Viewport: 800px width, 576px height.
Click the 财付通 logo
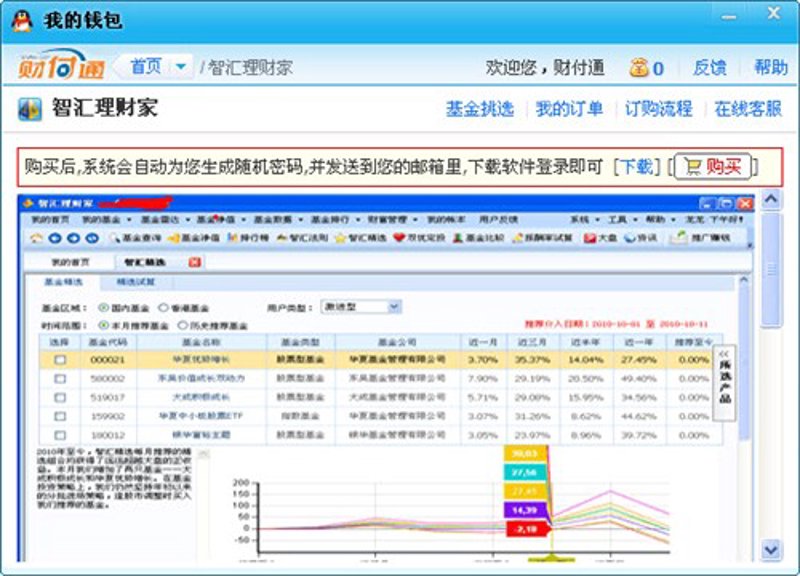point(61,65)
